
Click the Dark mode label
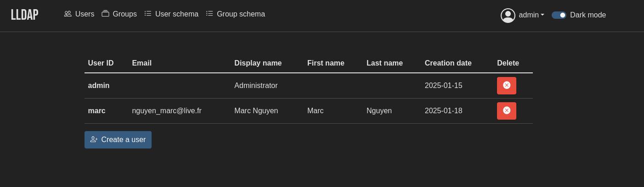tap(588, 15)
